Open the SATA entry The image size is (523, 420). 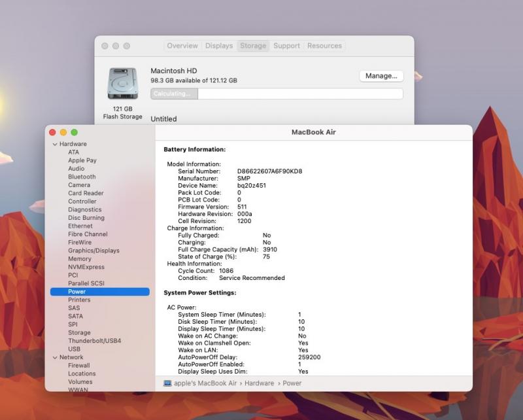point(75,316)
